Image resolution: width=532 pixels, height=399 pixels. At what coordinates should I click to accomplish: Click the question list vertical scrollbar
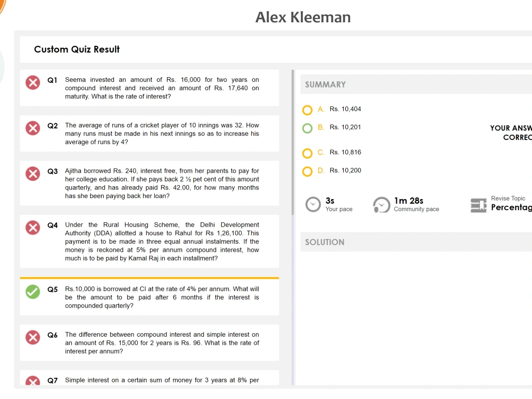pyautogui.click(x=293, y=143)
